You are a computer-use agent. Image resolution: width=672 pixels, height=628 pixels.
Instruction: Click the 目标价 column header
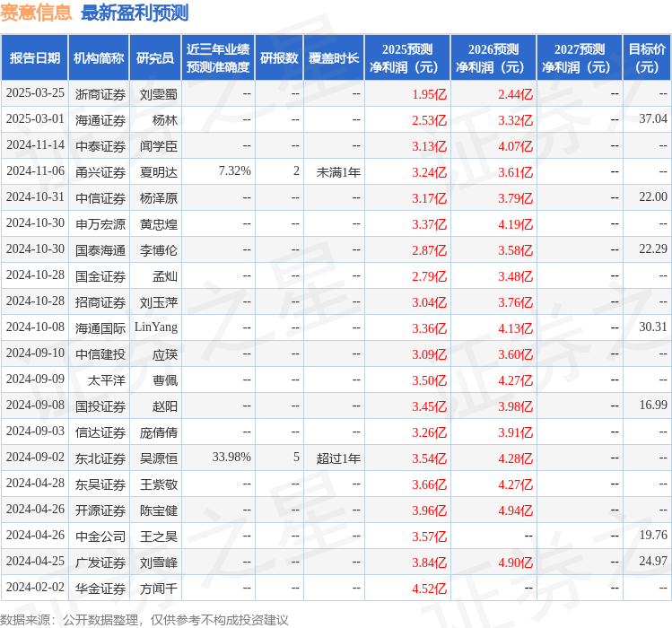point(647,58)
